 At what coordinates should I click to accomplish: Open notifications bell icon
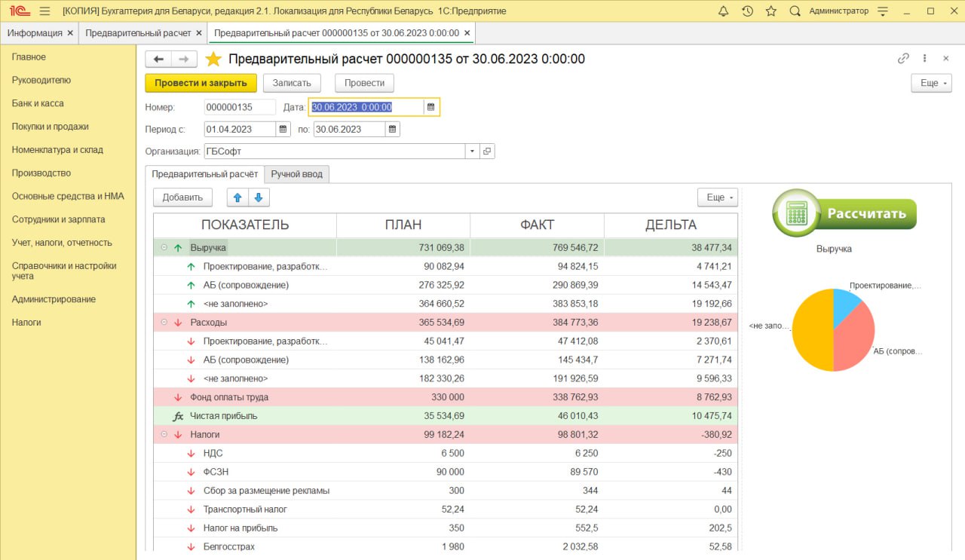tap(723, 11)
